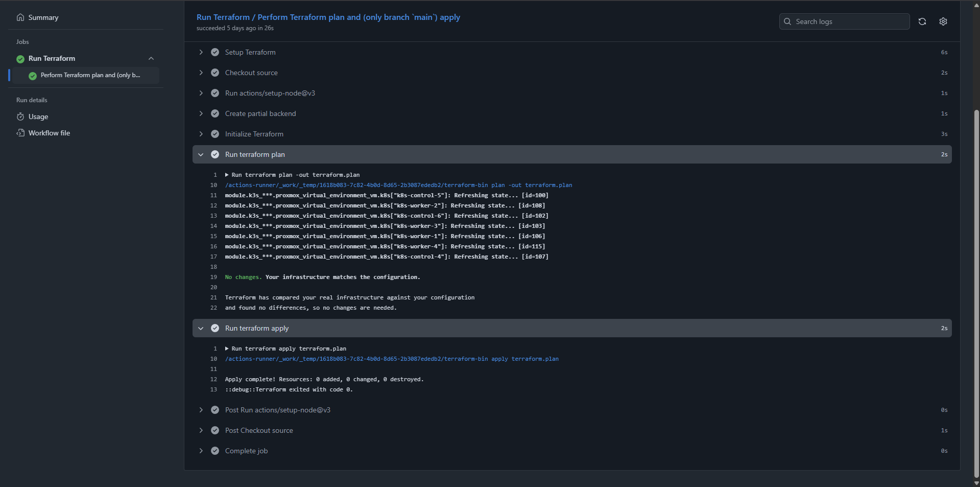Click the Search logs input field
Viewport: 980px width, 487px height.
point(849,21)
